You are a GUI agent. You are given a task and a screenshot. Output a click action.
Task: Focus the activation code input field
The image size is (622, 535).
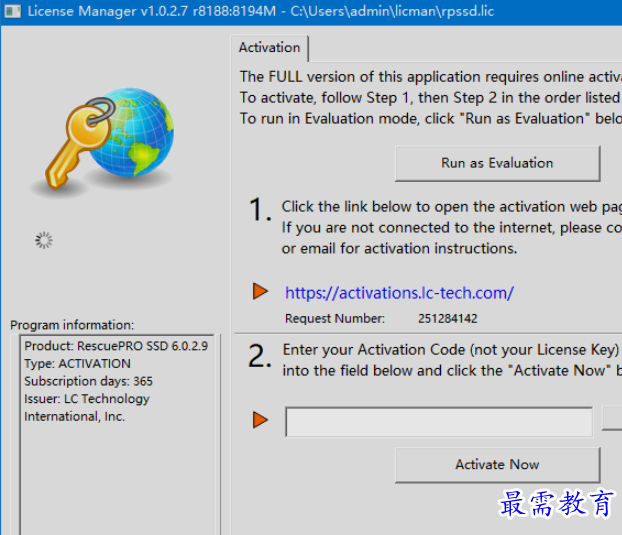pos(439,422)
